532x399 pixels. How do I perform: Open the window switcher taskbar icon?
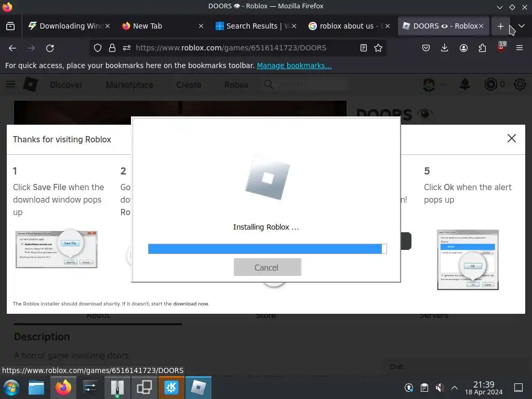(x=144, y=388)
